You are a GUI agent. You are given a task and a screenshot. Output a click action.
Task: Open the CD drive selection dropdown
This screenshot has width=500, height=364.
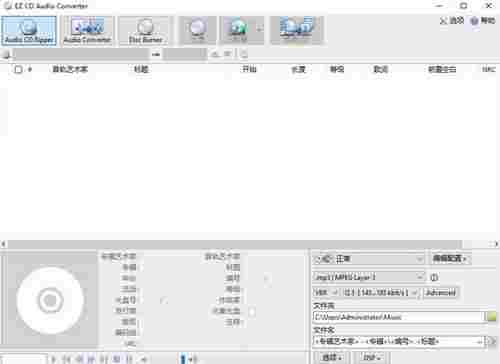click(87, 54)
